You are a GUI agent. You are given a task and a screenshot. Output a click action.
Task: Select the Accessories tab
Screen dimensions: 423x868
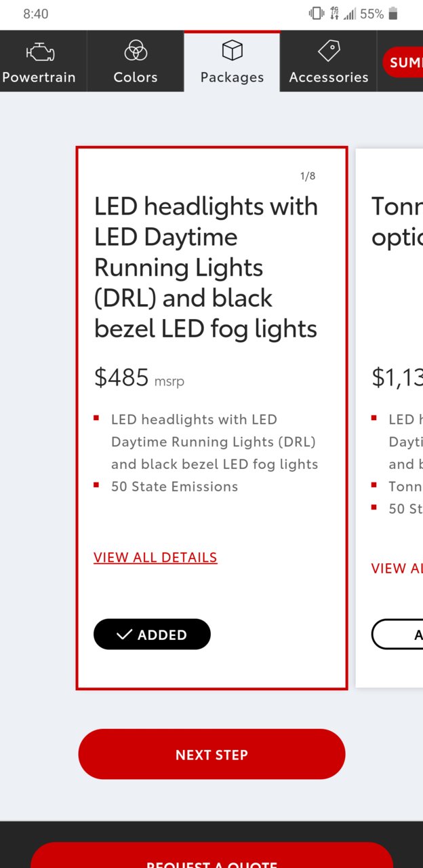[x=329, y=61]
